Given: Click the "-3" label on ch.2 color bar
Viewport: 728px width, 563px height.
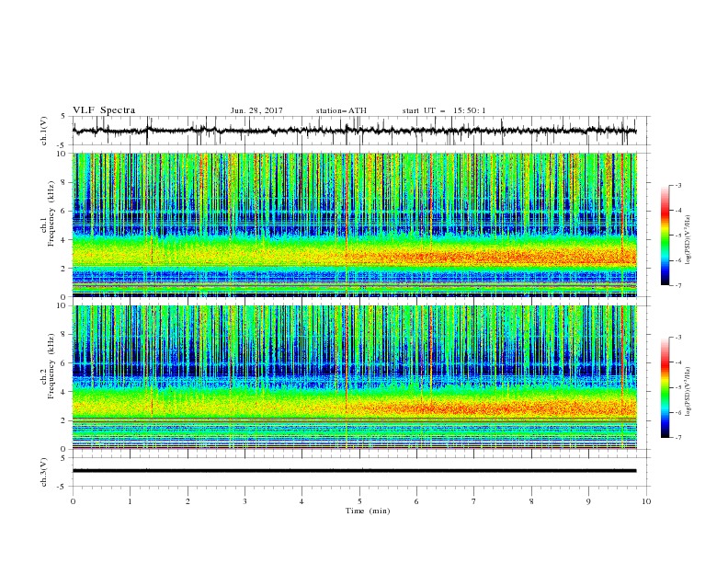Looking at the screenshot, I should click(x=678, y=338).
